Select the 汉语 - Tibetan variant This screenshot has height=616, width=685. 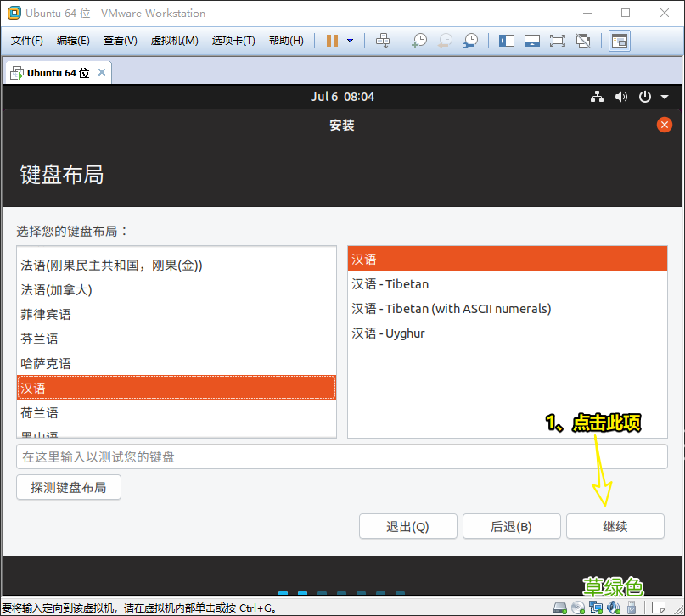click(508, 283)
